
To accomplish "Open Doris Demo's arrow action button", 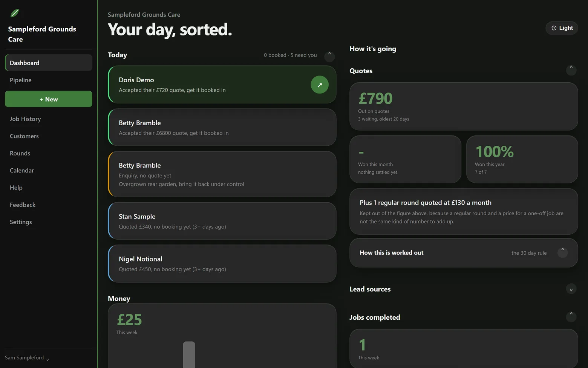I will tap(320, 85).
